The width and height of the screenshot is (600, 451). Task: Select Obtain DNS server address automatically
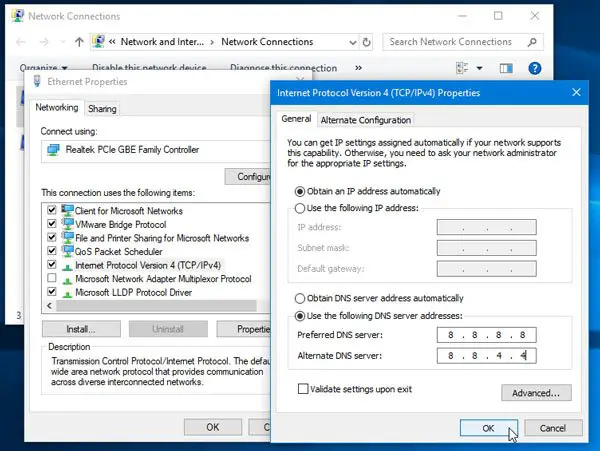(x=301, y=299)
